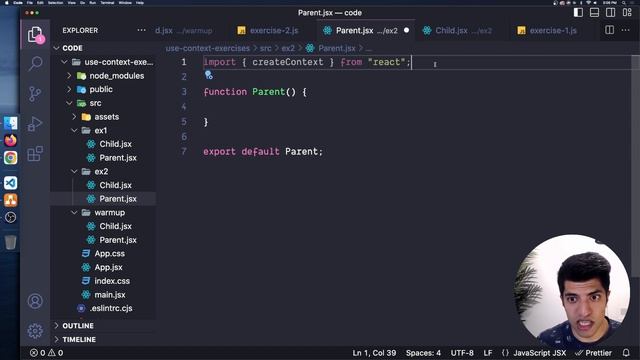Open the Search view in activity bar
The height and width of the screenshot is (360, 640).
coord(35,64)
